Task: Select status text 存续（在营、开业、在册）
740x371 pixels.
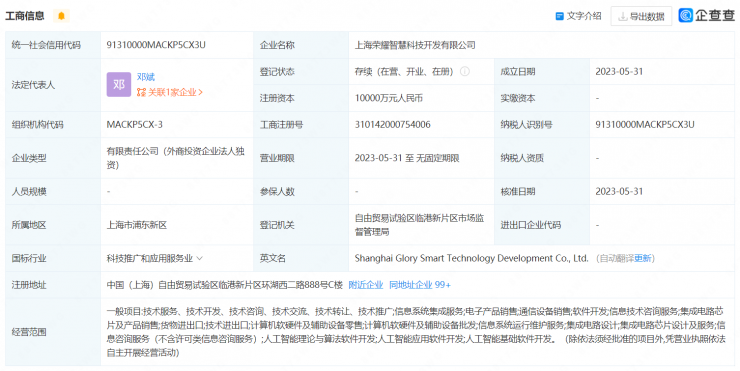Action: tap(404, 72)
